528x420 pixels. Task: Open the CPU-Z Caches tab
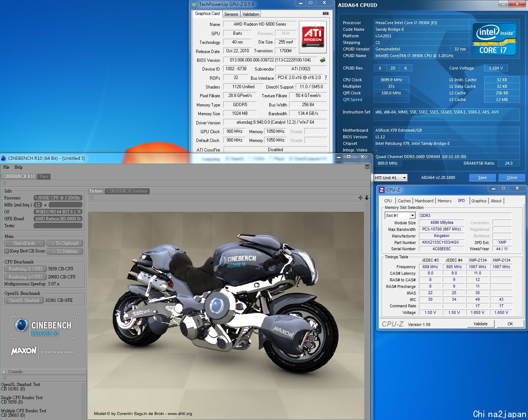pyautogui.click(x=404, y=201)
